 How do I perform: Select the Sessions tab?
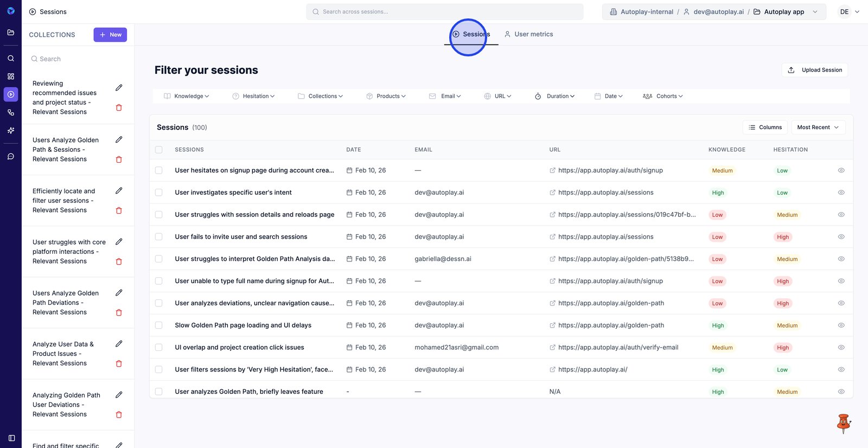[471, 34]
